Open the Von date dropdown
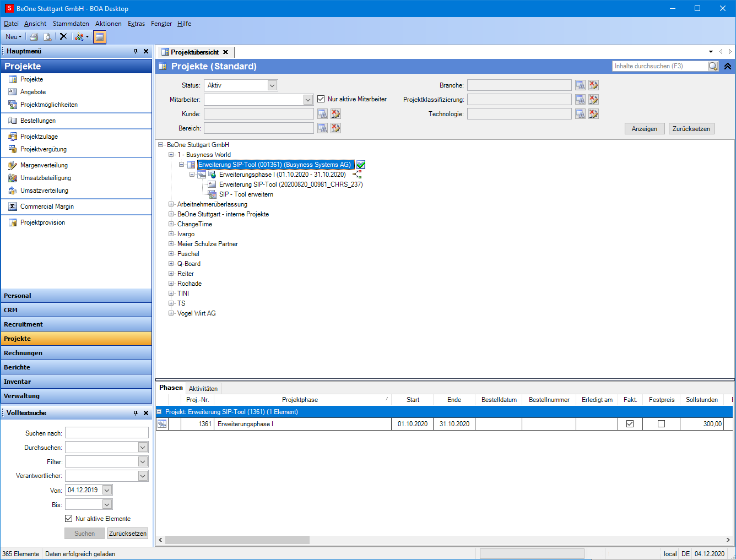The height and width of the screenshot is (560, 736). 107,490
